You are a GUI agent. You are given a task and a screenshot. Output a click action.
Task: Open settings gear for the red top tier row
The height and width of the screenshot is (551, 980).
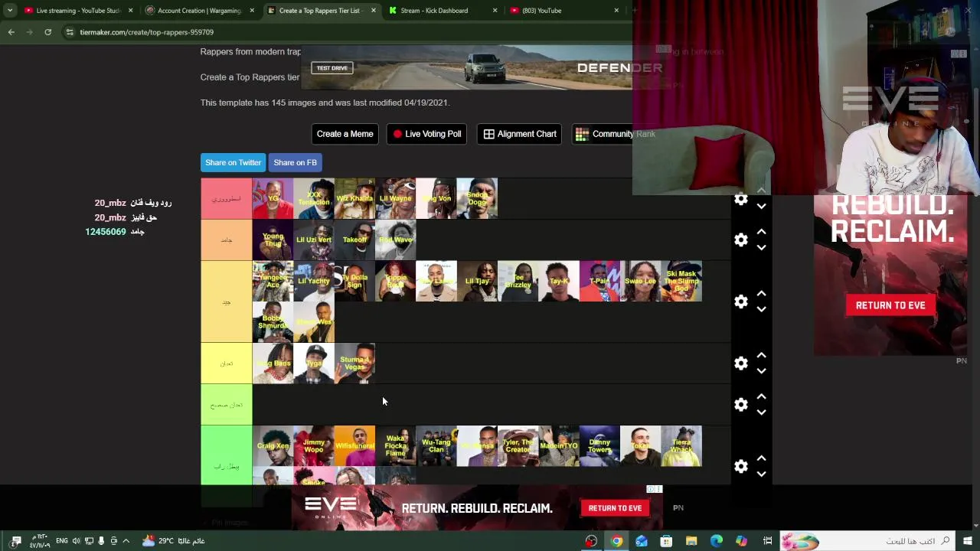click(740, 199)
